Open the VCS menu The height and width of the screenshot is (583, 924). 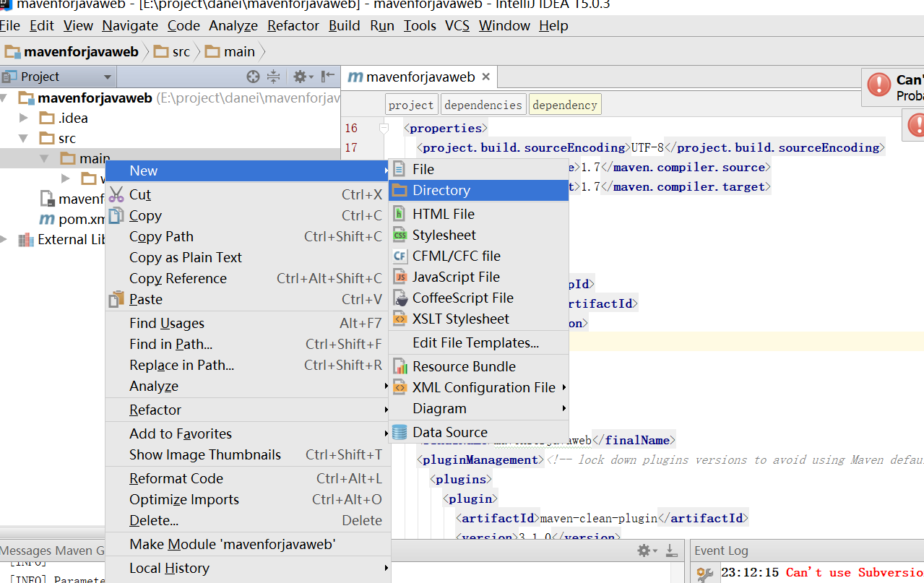click(457, 25)
